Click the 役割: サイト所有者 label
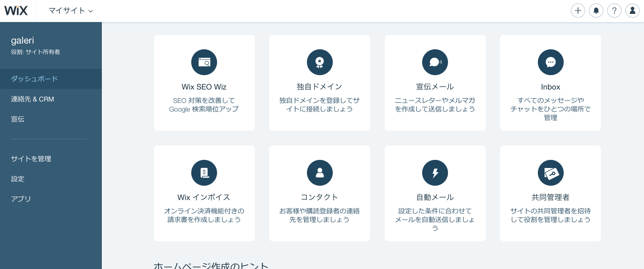The image size is (644, 269). click(35, 52)
